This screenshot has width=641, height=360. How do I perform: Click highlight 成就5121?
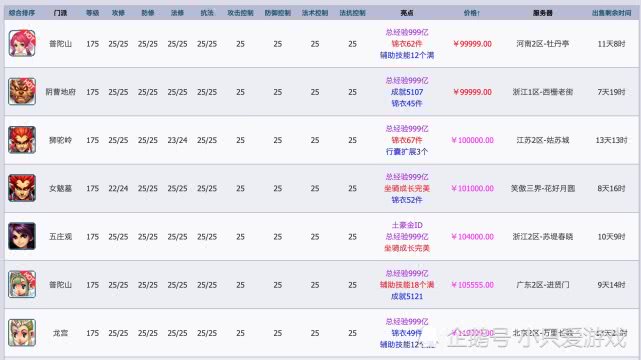point(407,296)
